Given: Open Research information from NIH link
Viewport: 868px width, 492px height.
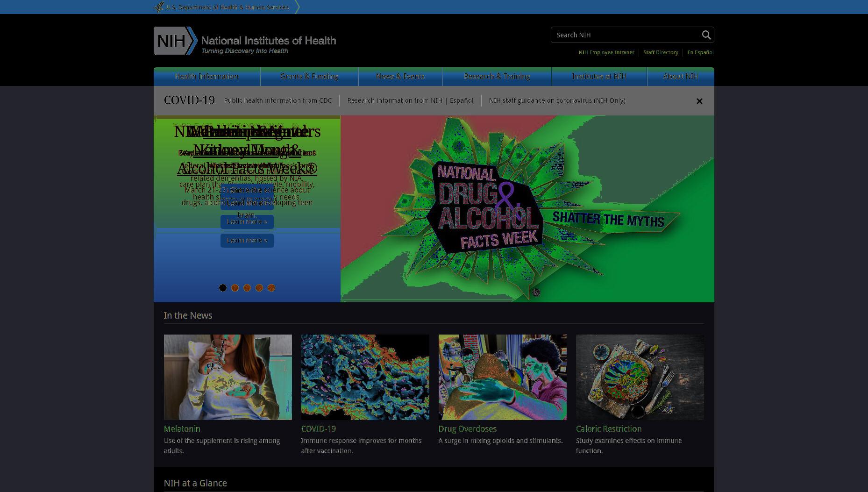Looking at the screenshot, I should (x=395, y=100).
